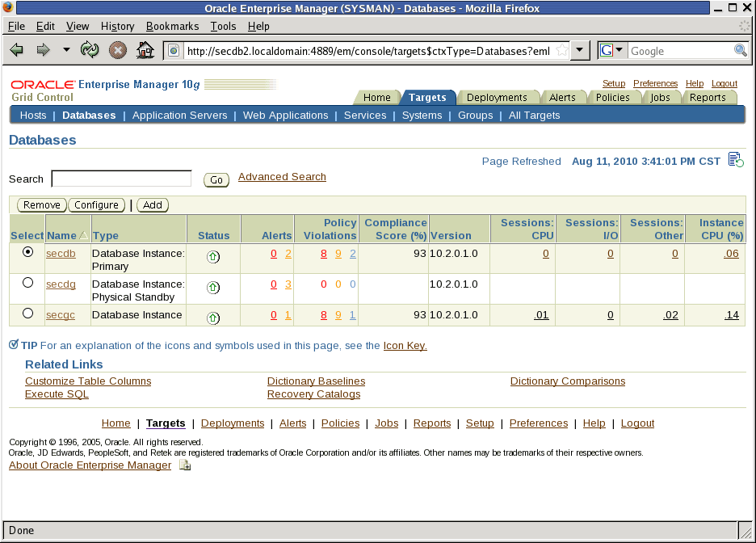This screenshot has height=543, width=756.
Task: Click into the URL address field
Action: coord(368,51)
